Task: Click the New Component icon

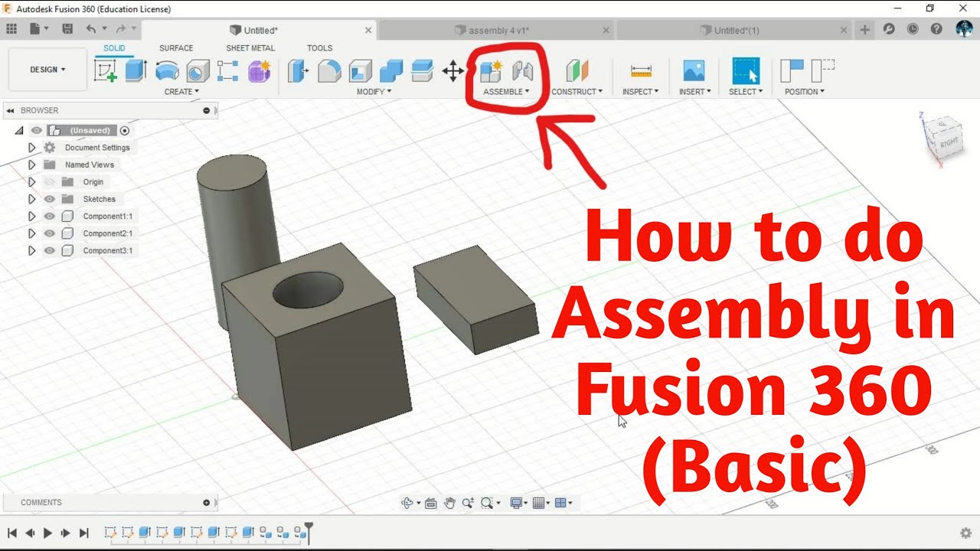Action: click(490, 71)
